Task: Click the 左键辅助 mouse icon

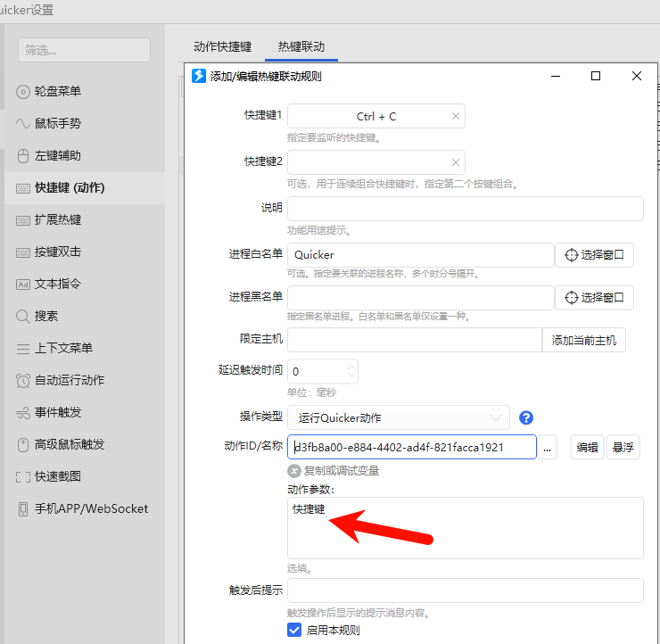Action: [23, 156]
